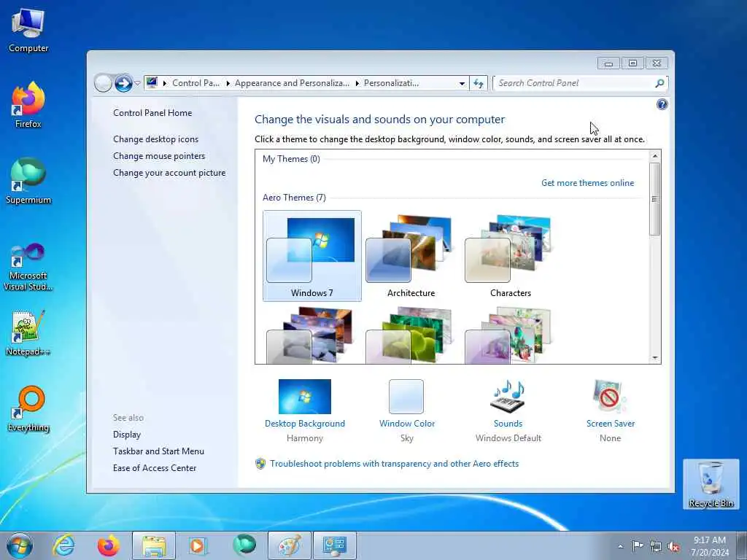Click the Control Pa... breadcrumb

click(196, 83)
